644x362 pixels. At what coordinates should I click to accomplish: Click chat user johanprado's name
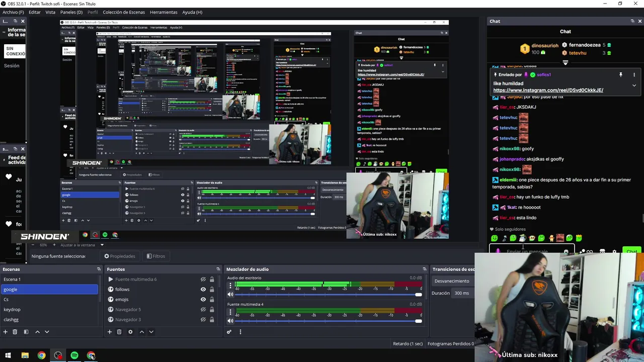click(x=512, y=159)
